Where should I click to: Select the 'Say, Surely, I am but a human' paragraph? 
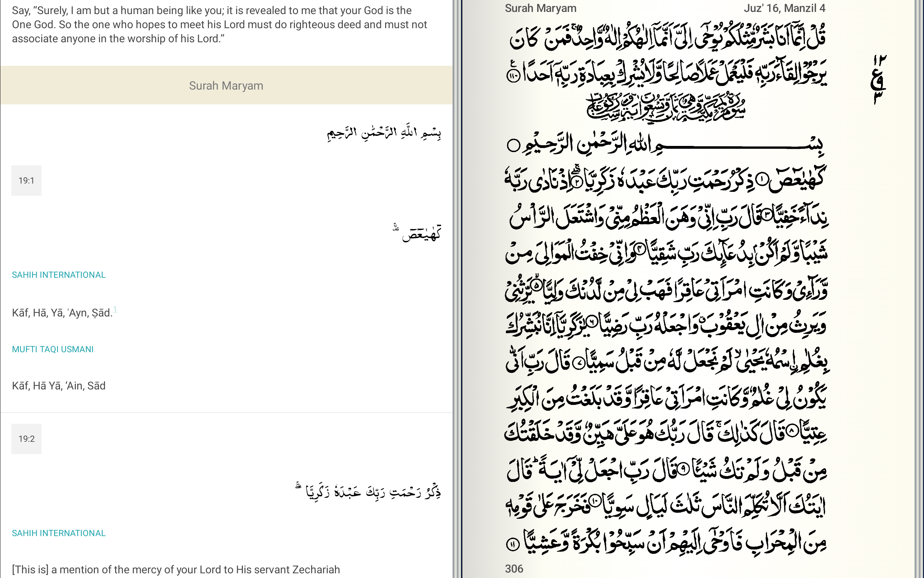point(219,25)
